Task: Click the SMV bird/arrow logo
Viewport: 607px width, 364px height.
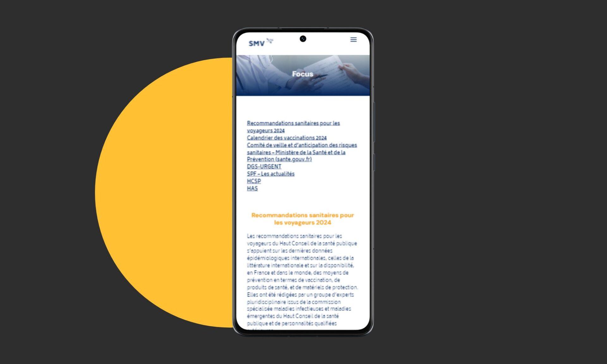Action: [270, 40]
